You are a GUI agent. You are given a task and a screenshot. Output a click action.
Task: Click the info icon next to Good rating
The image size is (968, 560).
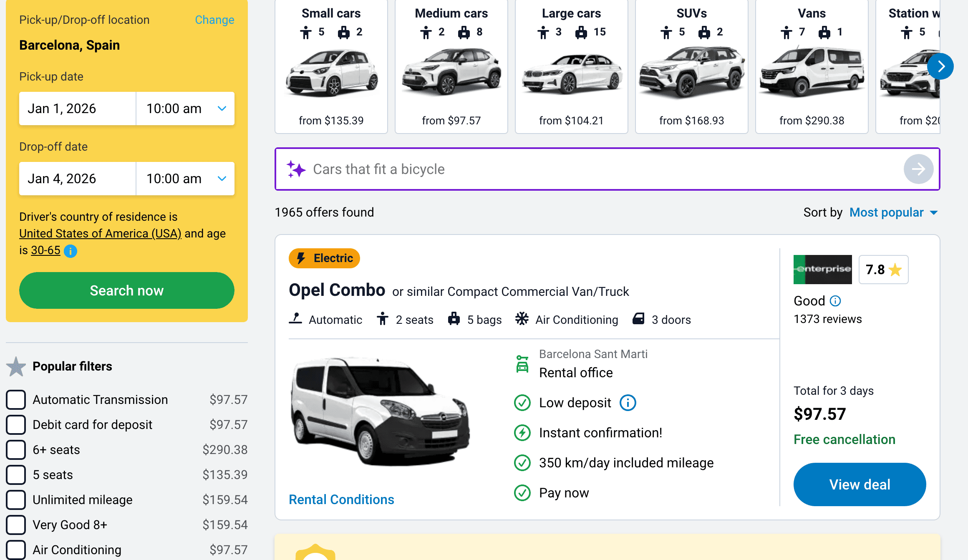click(835, 301)
